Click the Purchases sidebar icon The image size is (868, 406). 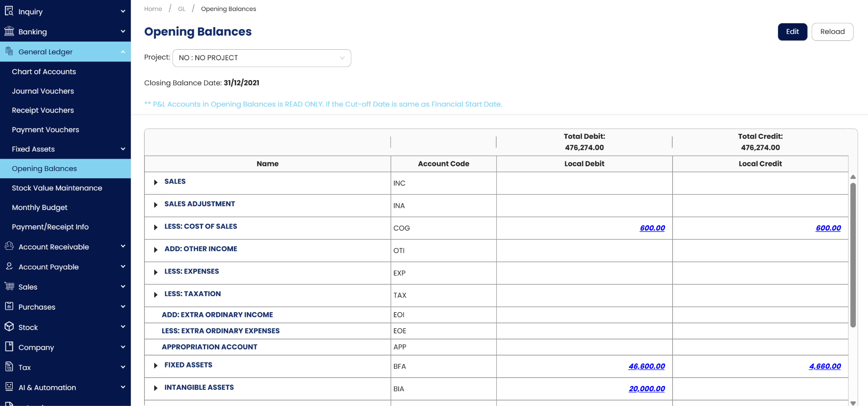tap(9, 306)
